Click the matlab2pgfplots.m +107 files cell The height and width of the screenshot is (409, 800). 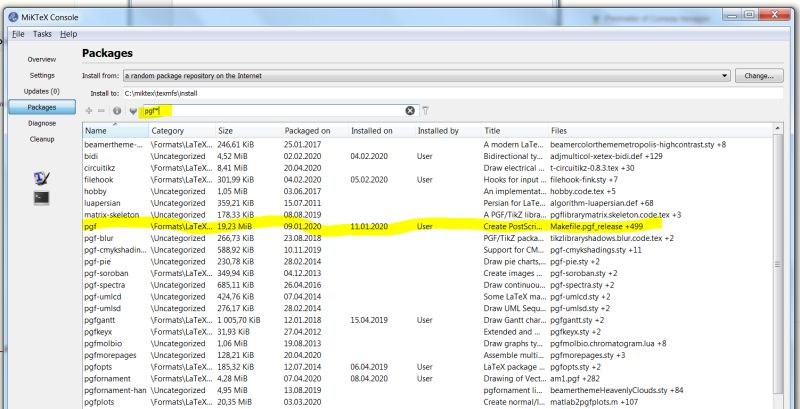point(594,402)
